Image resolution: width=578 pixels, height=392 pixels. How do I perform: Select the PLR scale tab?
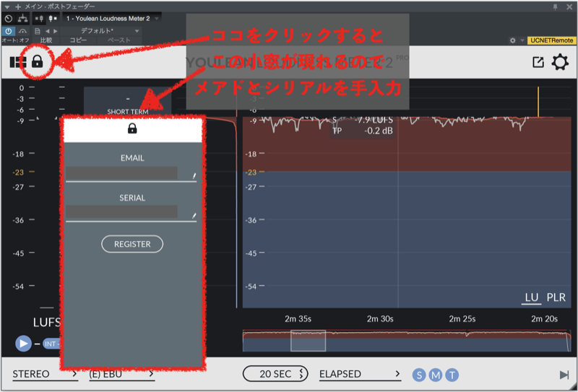click(x=556, y=297)
